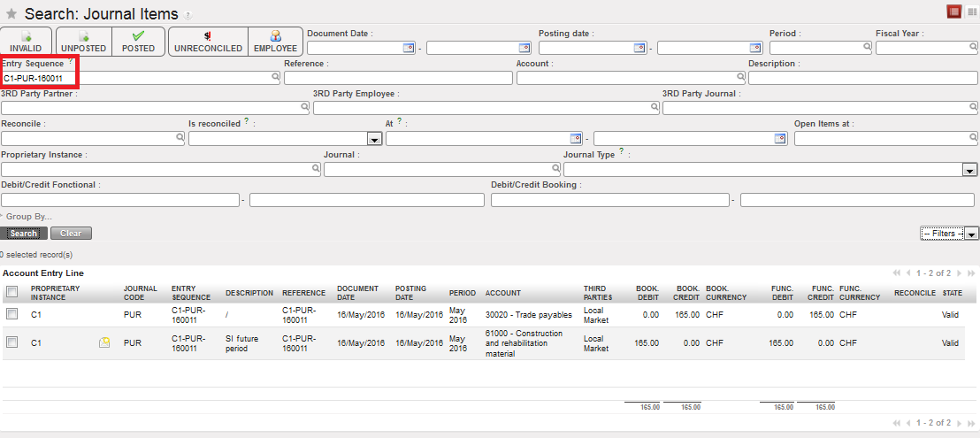Toggle the Invalid filter button

coord(26,42)
